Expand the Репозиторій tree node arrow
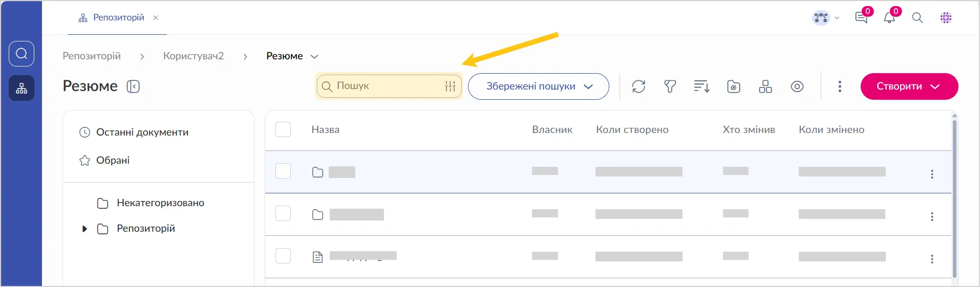This screenshot has width=980, height=287. click(84, 229)
